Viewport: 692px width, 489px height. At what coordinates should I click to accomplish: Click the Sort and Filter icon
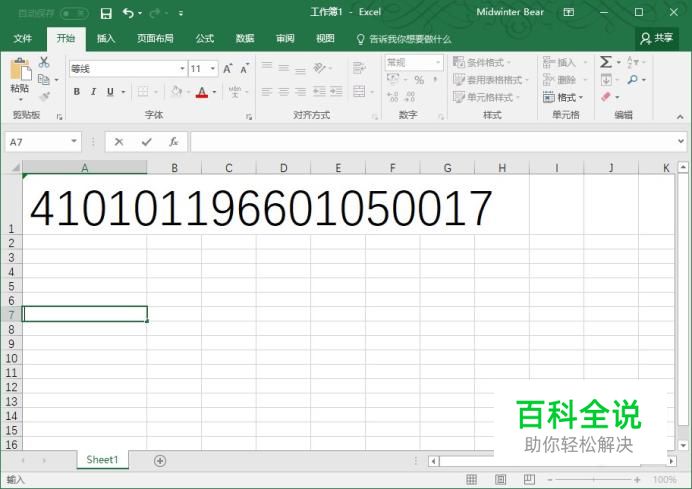coord(632,62)
